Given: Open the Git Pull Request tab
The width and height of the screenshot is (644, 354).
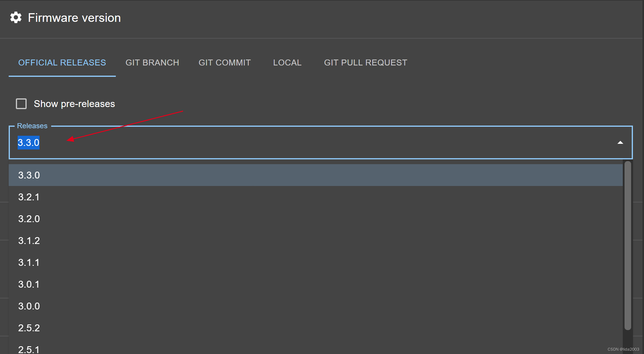Looking at the screenshot, I should [365, 62].
